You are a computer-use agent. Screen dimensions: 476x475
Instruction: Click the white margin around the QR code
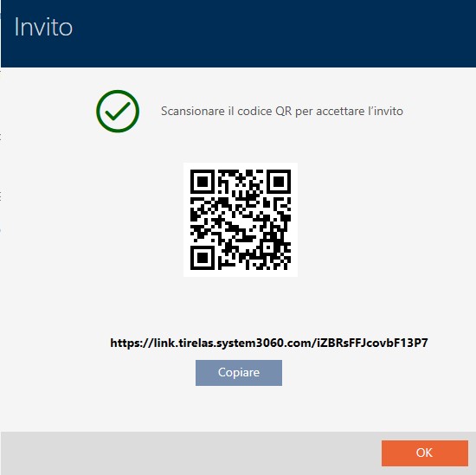tap(241, 166)
